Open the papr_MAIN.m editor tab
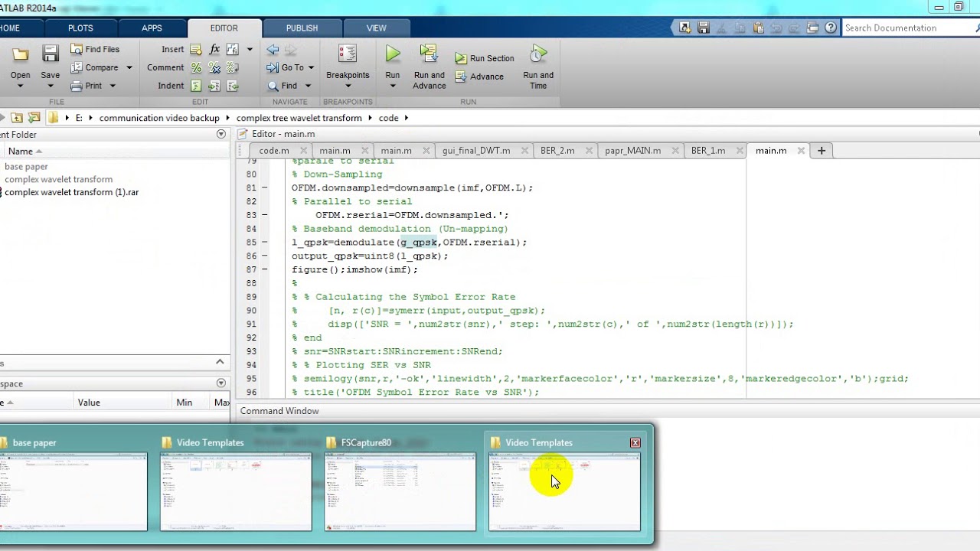The width and height of the screenshot is (980, 551). 632,151
